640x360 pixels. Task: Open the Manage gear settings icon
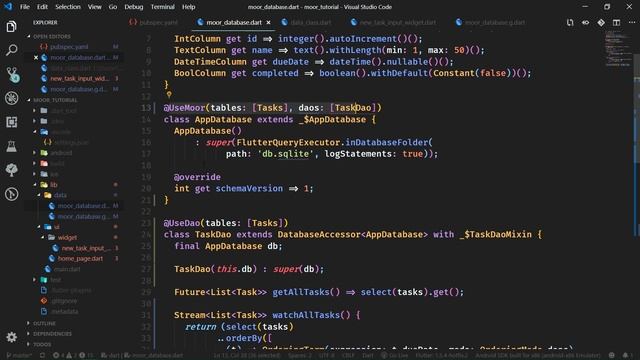pos(11,337)
